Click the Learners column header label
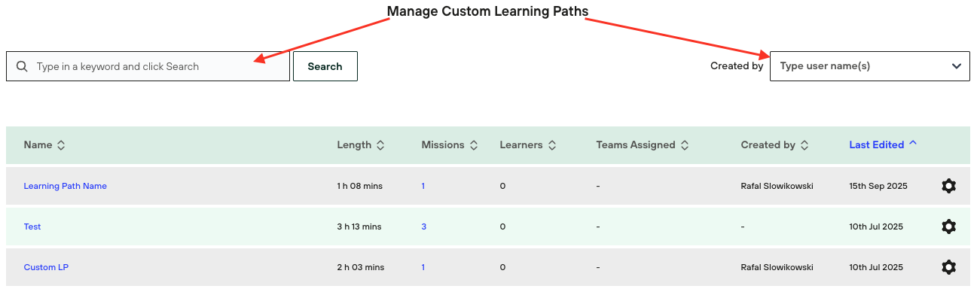The height and width of the screenshot is (298, 980). 521,145
